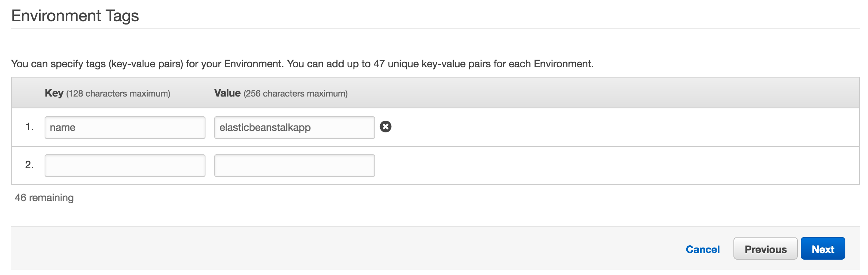
Task: Click the Next button
Action: click(823, 248)
